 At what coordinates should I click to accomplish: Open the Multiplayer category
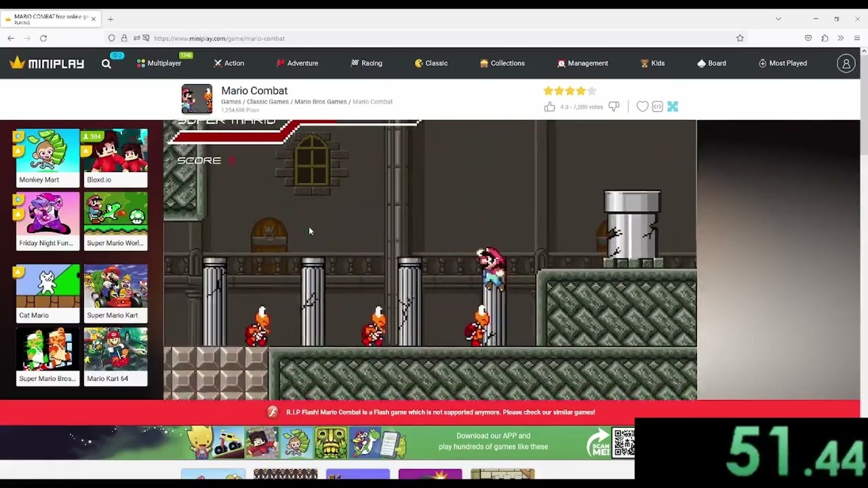159,63
